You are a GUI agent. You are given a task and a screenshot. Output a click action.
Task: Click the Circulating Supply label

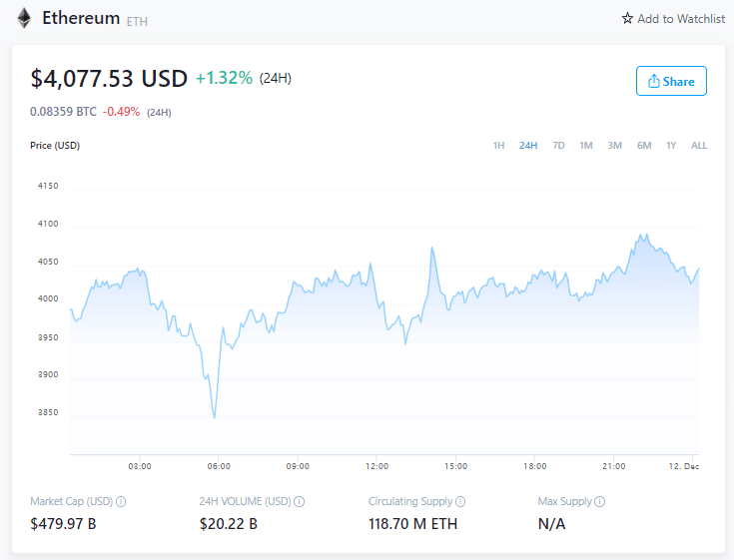coord(410,501)
